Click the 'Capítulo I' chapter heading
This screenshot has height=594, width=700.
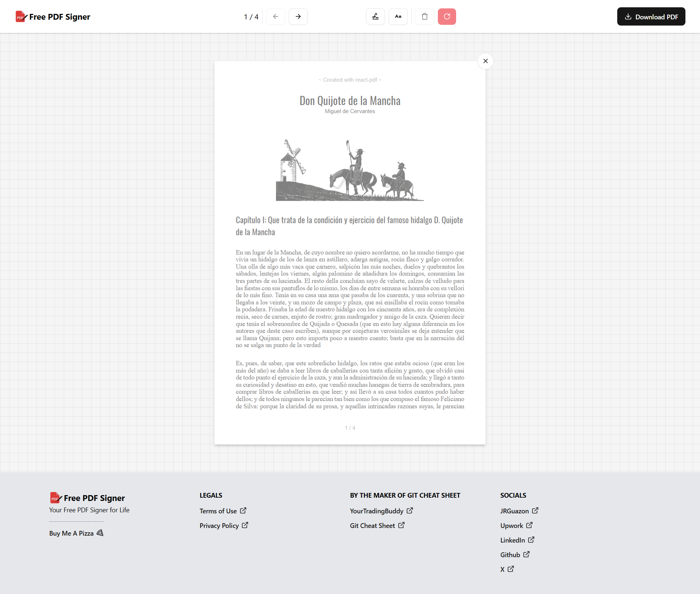click(x=349, y=226)
